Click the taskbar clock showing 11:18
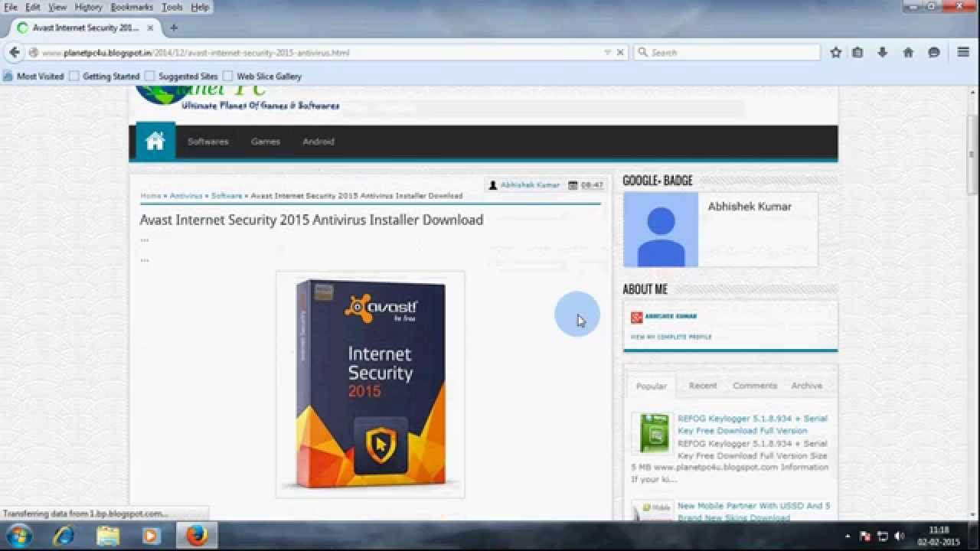 pyautogui.click(x=939, y=536)
